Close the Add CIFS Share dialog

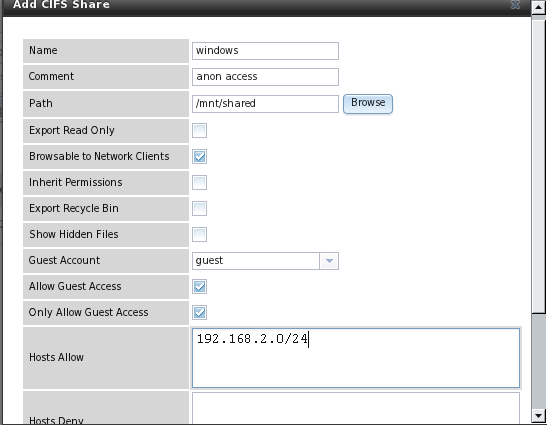coord(515,5)
